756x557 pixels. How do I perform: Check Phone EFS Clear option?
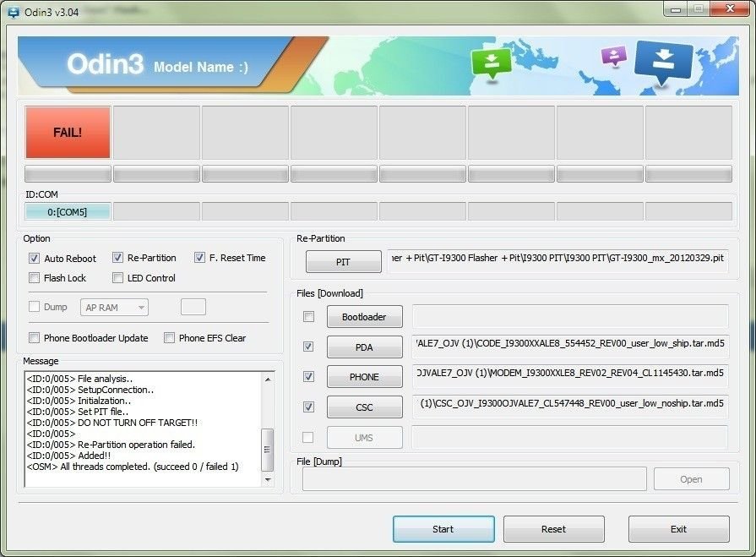coord(169,337)
